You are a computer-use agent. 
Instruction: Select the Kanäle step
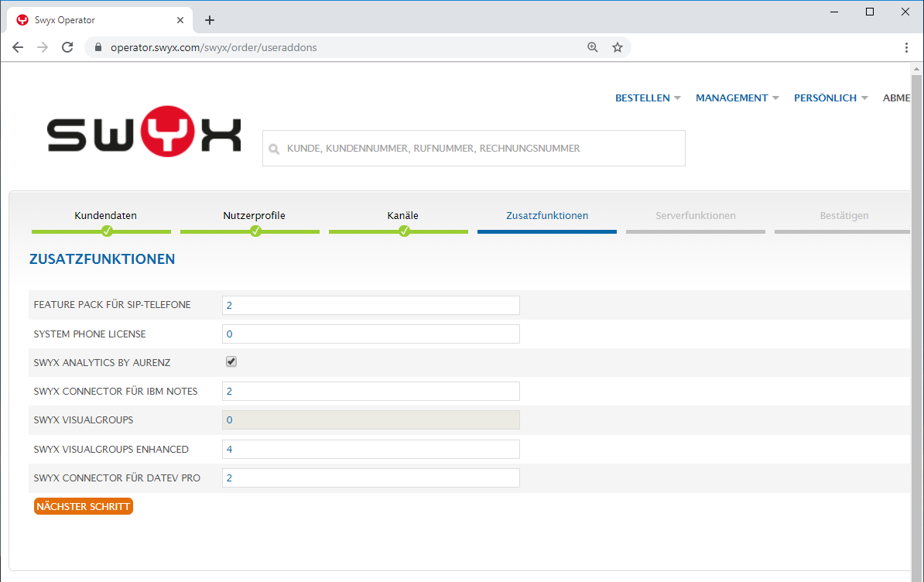pos(403,216)
